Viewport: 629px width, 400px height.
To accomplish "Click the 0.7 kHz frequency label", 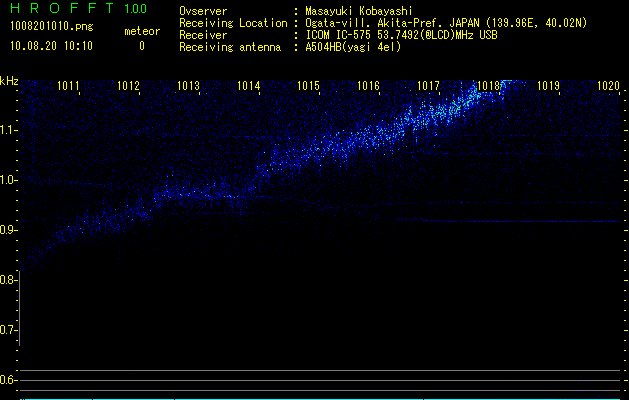I will tap(8, 330).
